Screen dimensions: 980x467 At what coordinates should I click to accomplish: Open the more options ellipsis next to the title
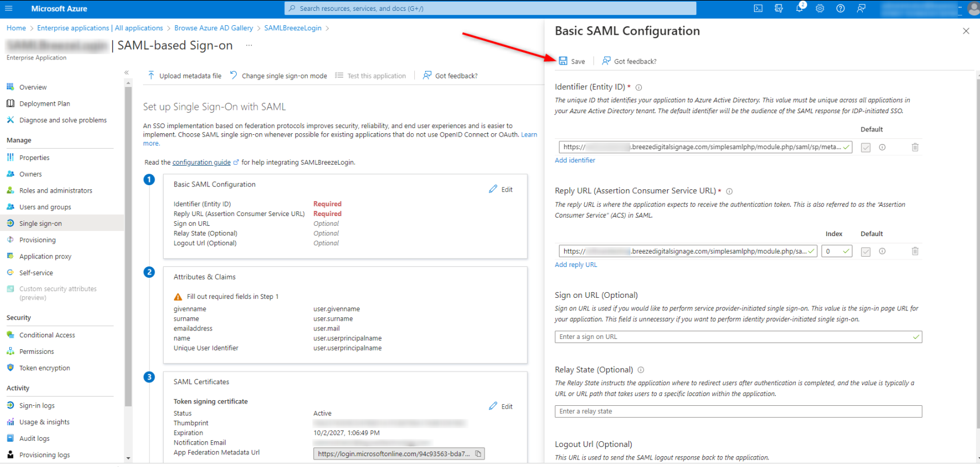tap(249, 45)
